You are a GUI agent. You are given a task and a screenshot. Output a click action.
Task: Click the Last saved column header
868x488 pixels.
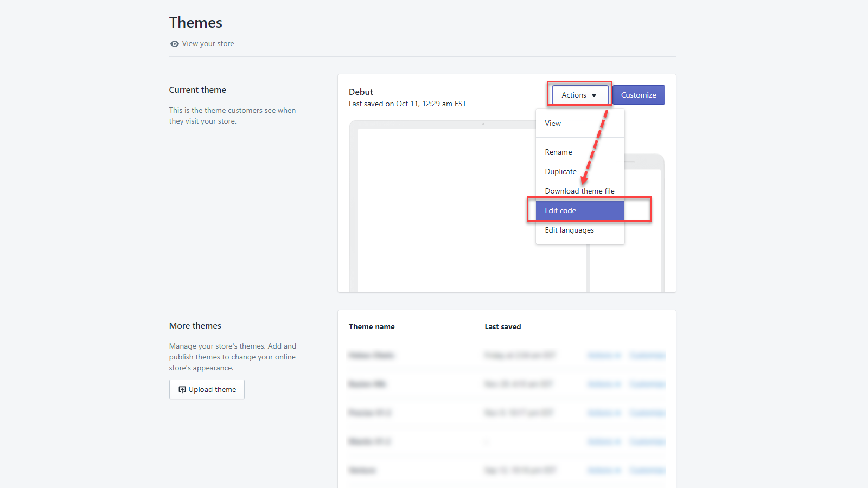click(x=503, y=326)
